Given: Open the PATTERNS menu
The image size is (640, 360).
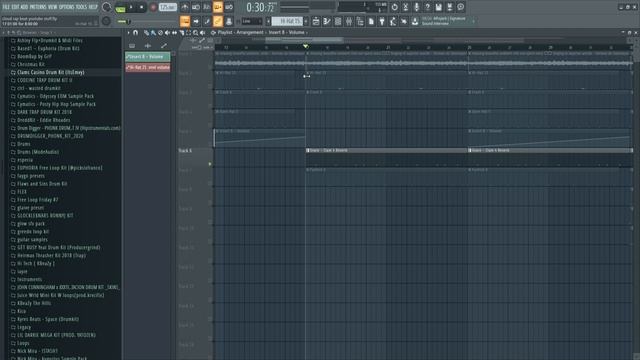Looking at the screenshot, I should (38, 7).
